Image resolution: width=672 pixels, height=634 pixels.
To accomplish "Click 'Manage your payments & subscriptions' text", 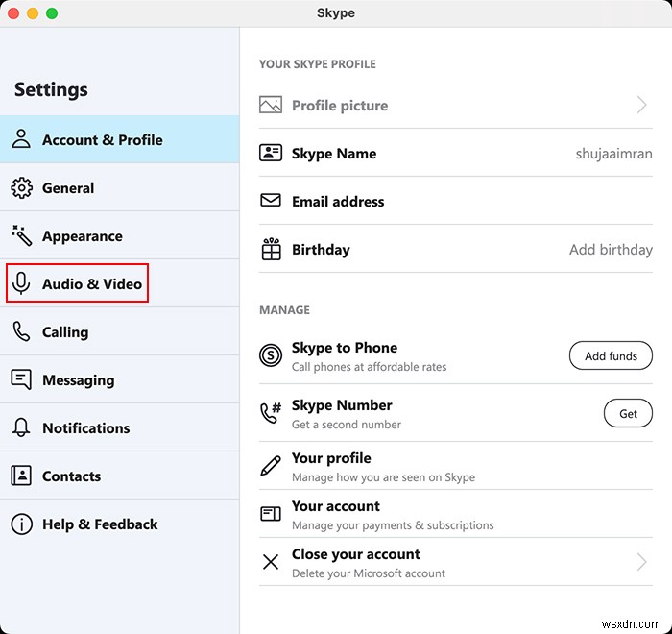I will (x=393, y=525).
